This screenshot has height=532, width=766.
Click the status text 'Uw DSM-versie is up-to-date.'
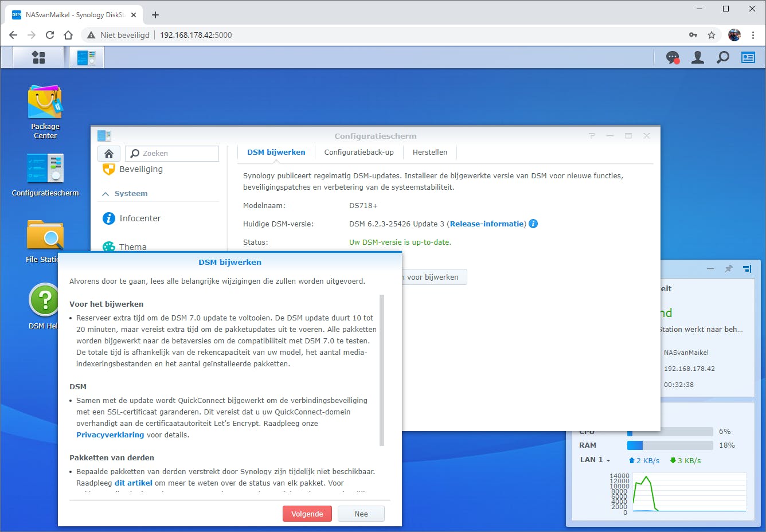tap(400, 242)
